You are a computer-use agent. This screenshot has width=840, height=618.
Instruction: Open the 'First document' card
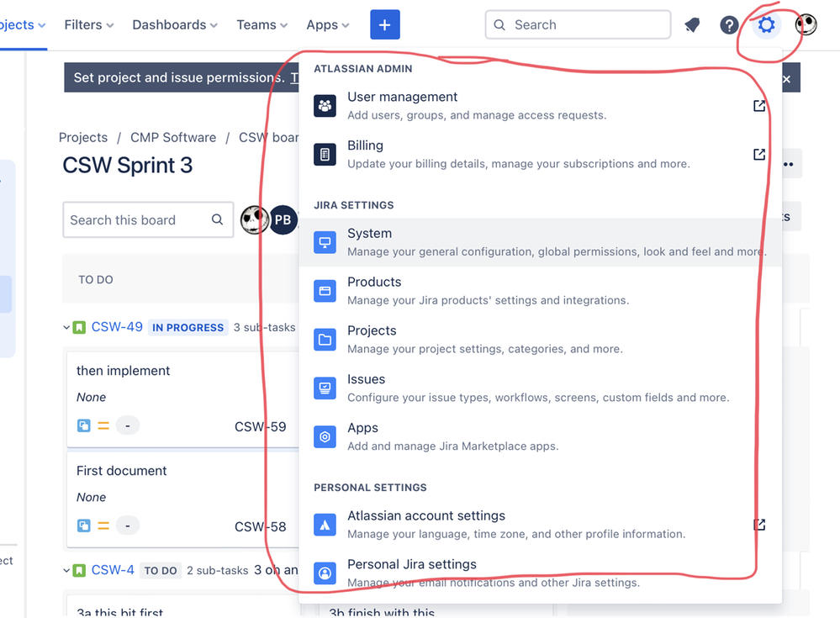tap(182, 499)
